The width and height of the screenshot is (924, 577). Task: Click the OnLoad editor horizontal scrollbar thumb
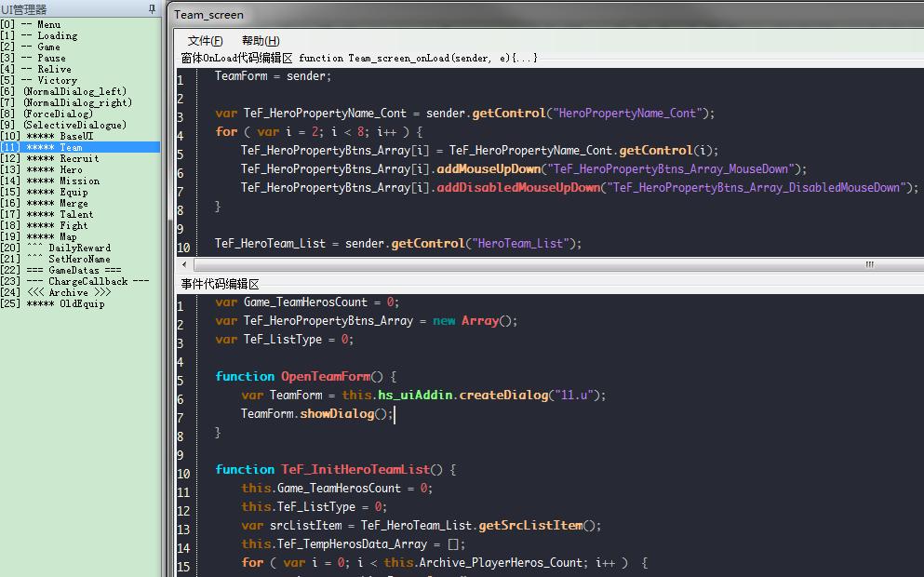pos(558,264)
